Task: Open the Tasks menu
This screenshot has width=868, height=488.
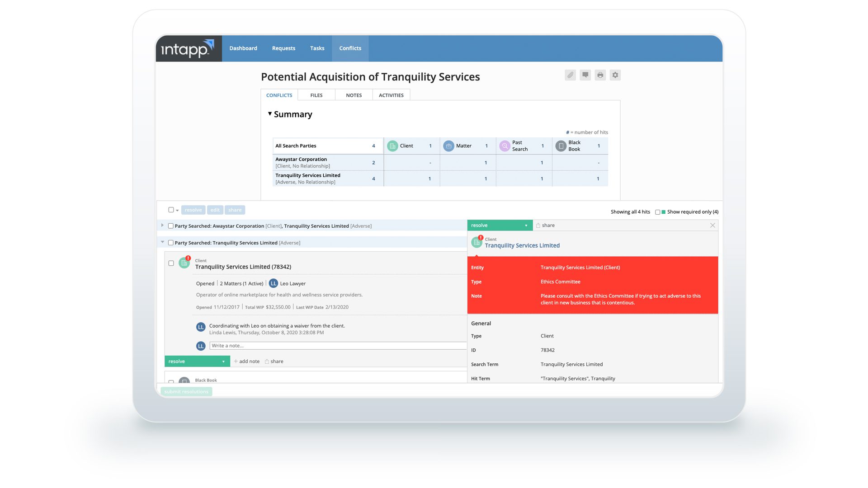Action: tap(317, 48)
